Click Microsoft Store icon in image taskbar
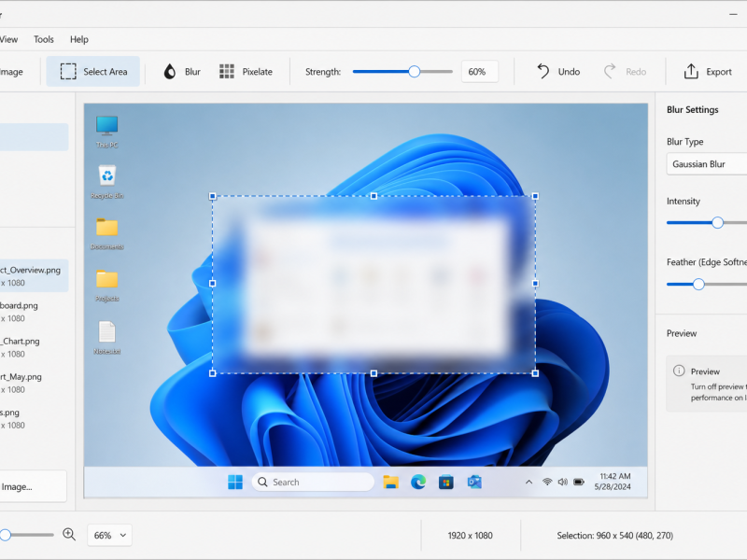This screenshot has width=747, height=560. (446, 482)
